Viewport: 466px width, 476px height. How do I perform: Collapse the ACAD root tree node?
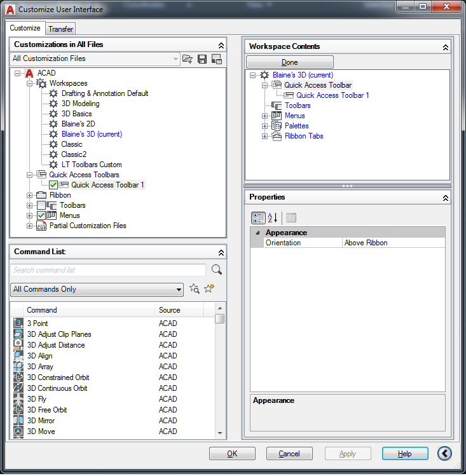18,73
